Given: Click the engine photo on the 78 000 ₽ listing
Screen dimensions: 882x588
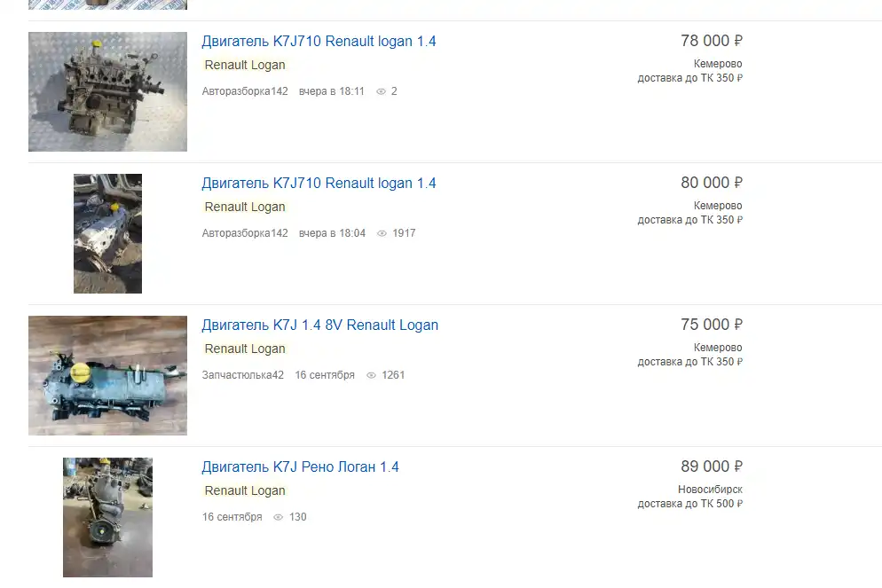Looking at the screenshot, I should 107,91.
